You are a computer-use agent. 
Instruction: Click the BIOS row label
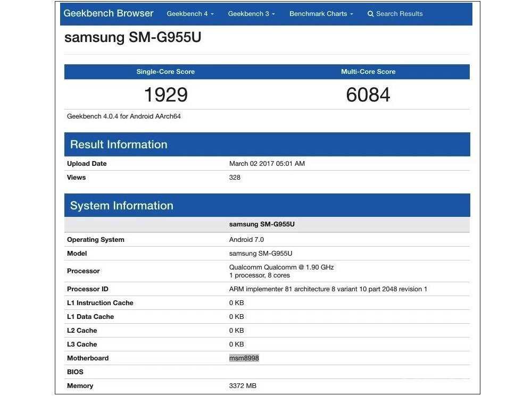(x=75, y=372)
